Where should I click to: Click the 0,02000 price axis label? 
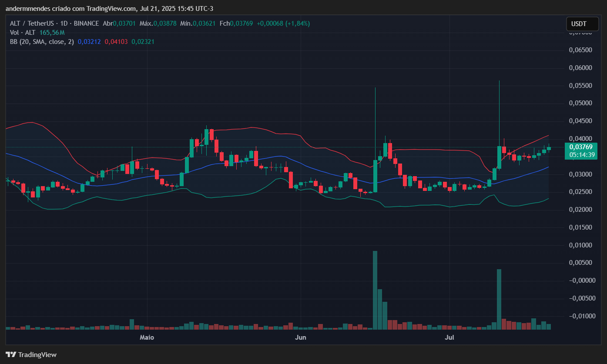pyautogui.click(x=580, y=210)
